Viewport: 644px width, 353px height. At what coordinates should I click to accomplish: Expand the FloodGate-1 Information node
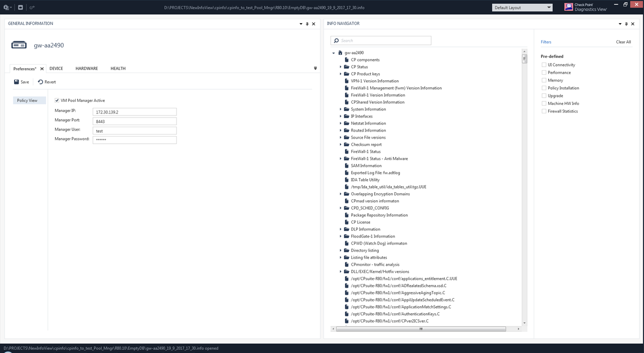(x=340, y=237)
